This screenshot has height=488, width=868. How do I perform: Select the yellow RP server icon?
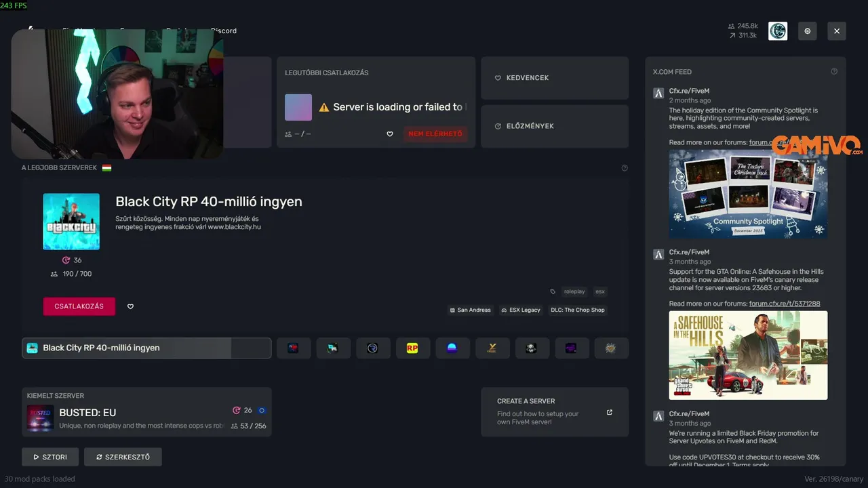pos(412,348)
